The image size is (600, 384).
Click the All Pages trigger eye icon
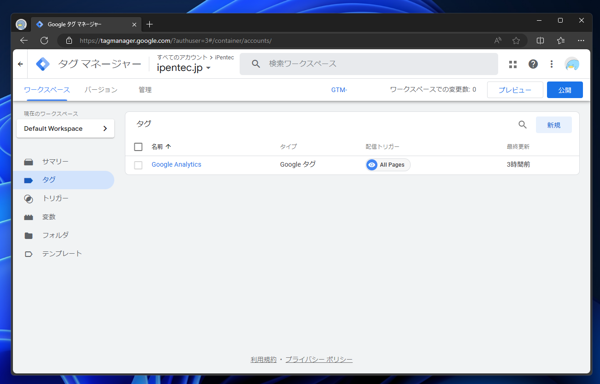[x=372, y=165]
